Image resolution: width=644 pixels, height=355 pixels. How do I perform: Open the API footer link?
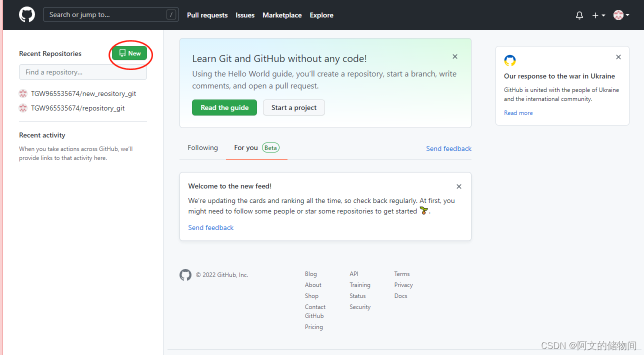pyautogui.click(x=354, y=274)
